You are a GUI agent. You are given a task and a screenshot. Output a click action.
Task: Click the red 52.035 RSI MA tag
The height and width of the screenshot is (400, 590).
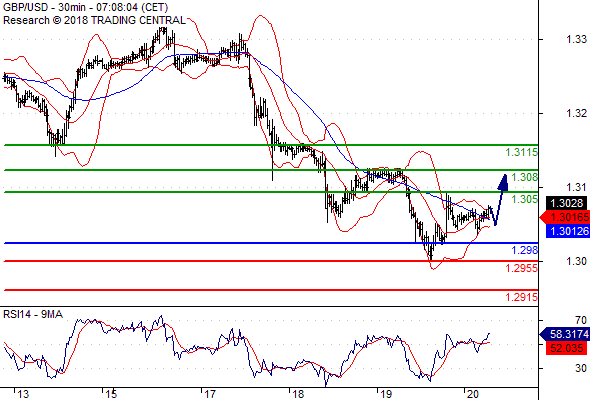click(x=567, y=348)
